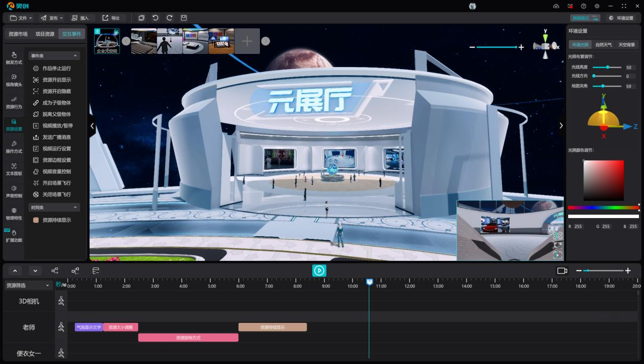
Task: Select the 物理特性 sidebar icon
Action: (x=14, y=214)
